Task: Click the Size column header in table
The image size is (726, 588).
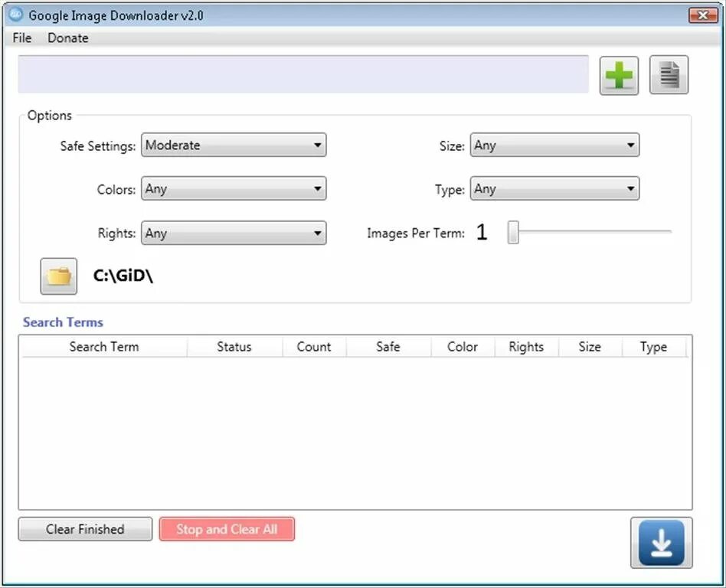Action: point(590,347)
